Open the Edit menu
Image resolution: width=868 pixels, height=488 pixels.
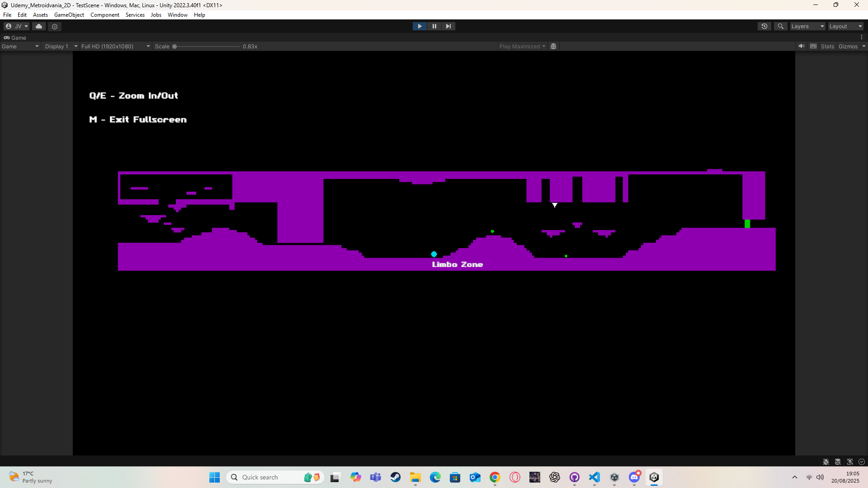[22, 15]
